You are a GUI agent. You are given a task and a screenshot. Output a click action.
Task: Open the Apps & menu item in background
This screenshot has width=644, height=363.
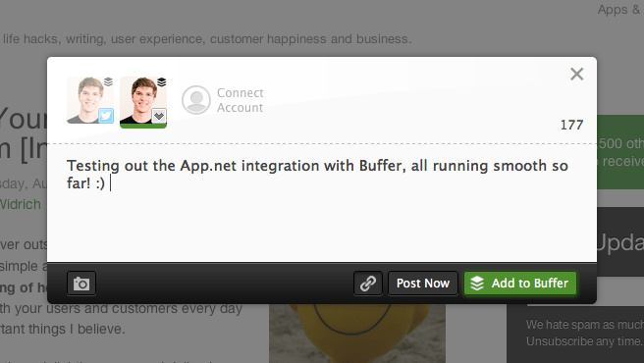[618, 10]
